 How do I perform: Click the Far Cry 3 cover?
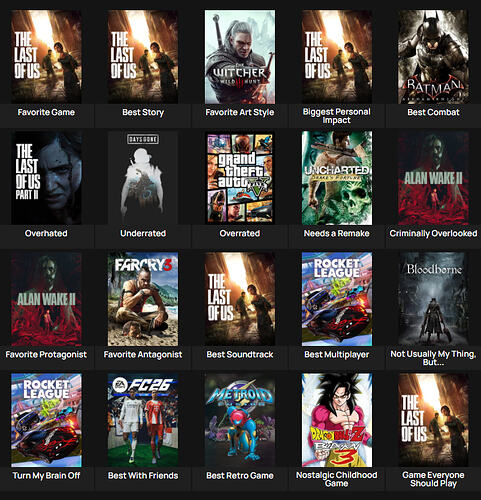click(143, 299)
